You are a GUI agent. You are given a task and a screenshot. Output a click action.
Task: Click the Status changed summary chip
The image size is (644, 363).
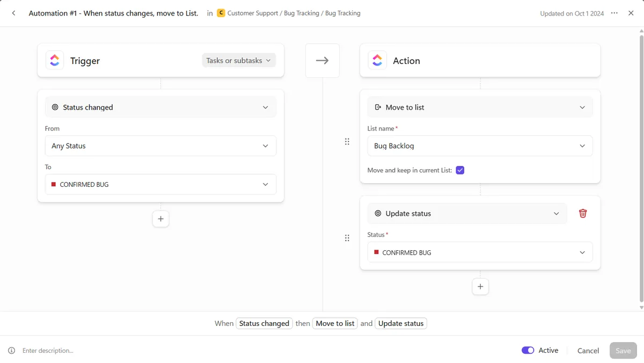264,323
